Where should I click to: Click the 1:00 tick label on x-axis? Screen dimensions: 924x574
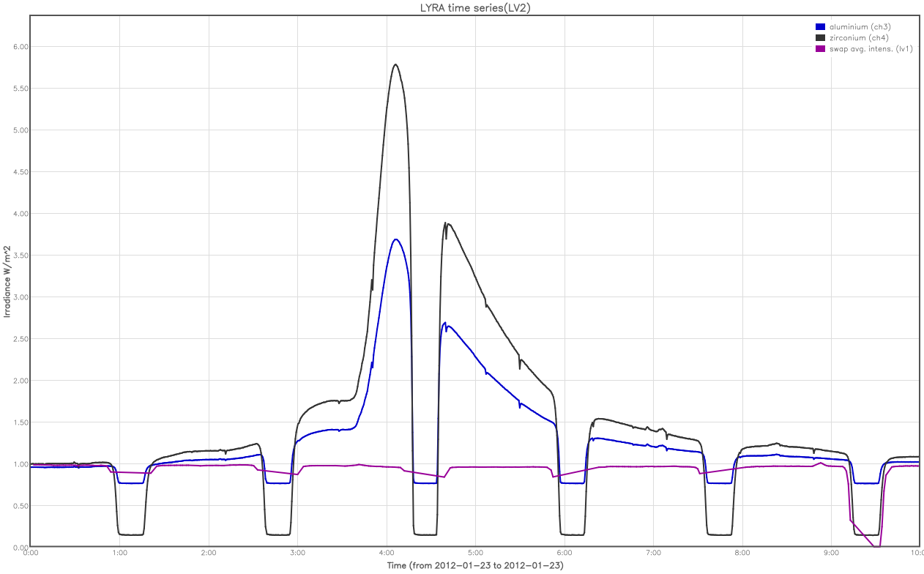119,553
